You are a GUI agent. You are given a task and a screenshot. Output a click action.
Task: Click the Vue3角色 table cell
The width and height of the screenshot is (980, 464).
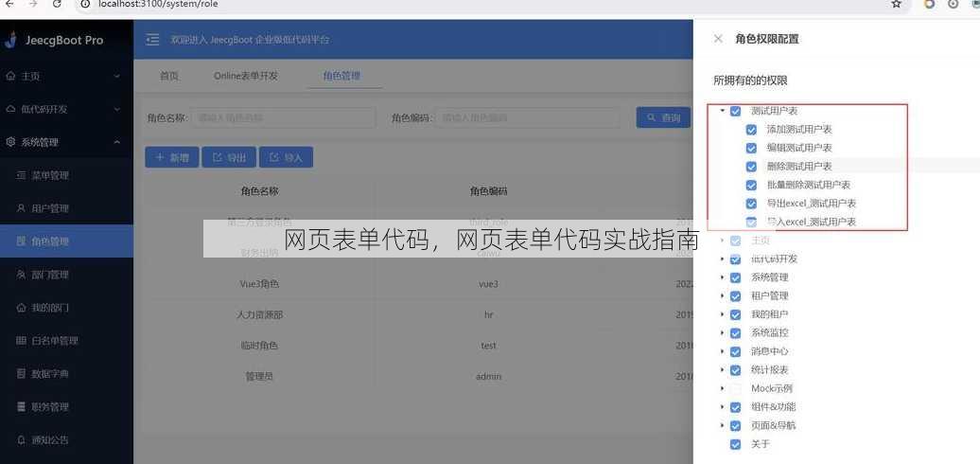pos(259,284)
